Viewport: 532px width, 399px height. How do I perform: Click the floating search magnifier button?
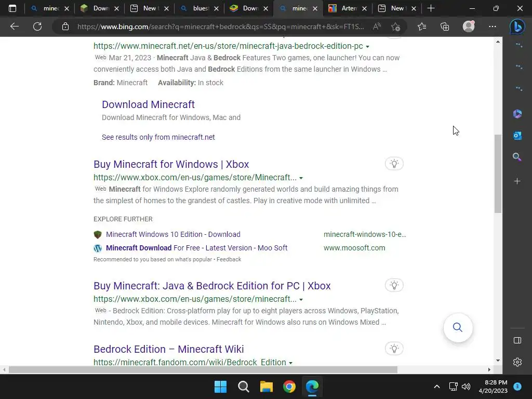[458, 327]
